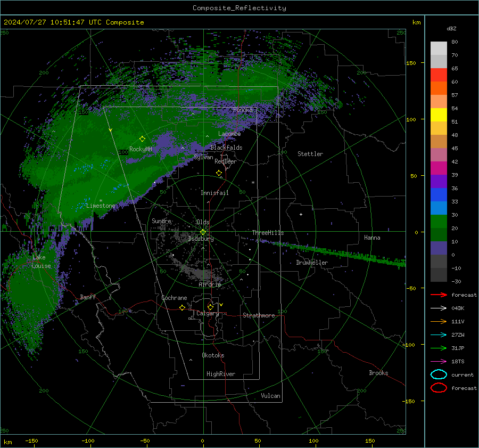Click the green 31JP arrow icon

[439, 348]
